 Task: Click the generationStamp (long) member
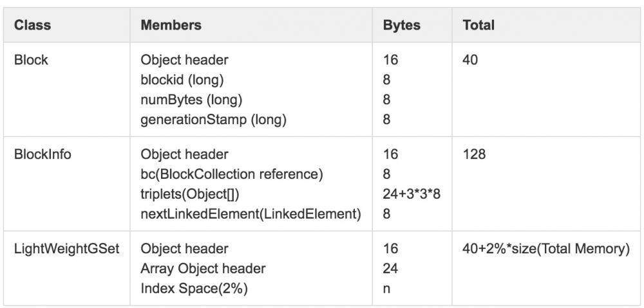(213, 119)
